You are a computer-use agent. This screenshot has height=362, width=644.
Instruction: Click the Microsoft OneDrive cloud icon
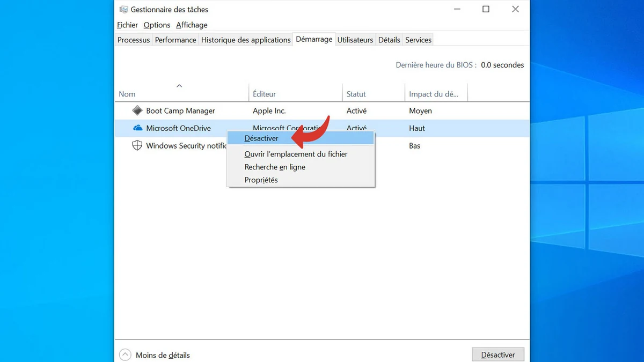137,128
